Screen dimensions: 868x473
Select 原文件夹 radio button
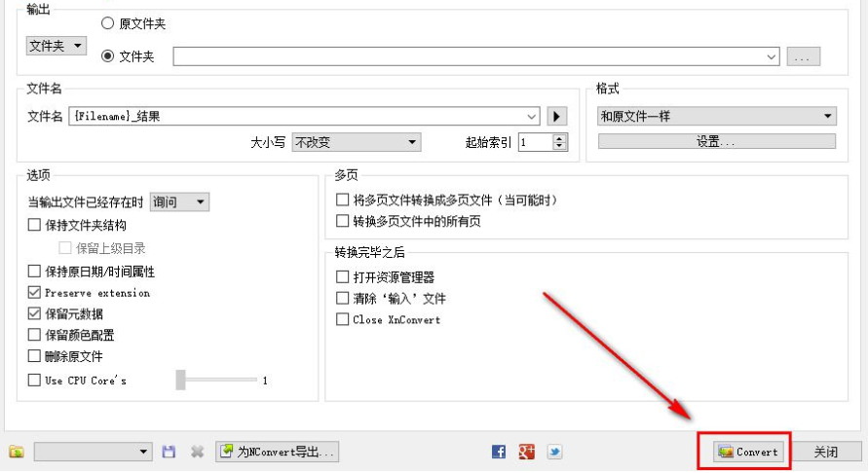pos(107,23)
